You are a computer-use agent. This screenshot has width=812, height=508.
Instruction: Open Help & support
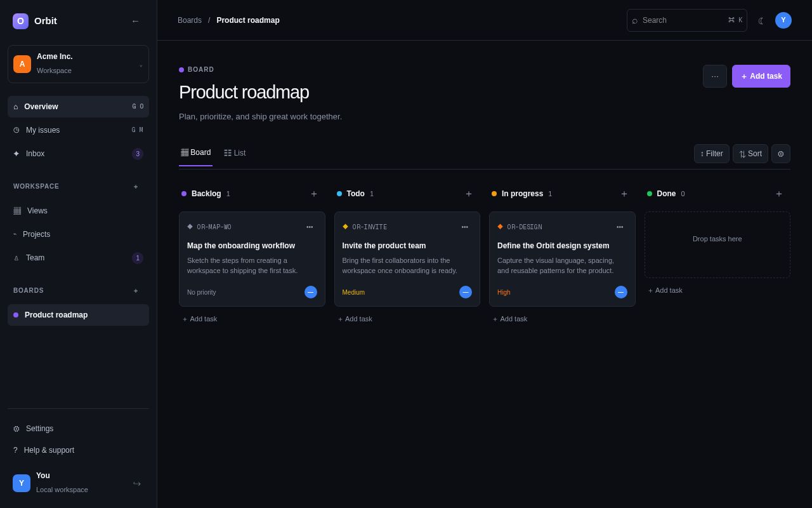[78, 450]
